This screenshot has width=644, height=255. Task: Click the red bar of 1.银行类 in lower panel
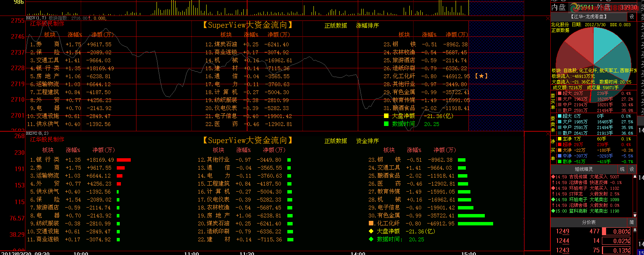[x=124, y=160]
